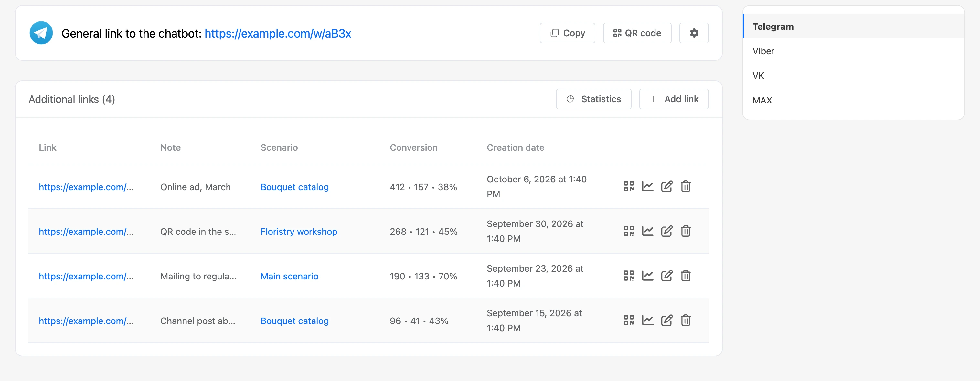Image resolution: width=980 pixels, height=381 pixels.
Task: Show QR code for Online ad, March link
Action: (628, 187)
